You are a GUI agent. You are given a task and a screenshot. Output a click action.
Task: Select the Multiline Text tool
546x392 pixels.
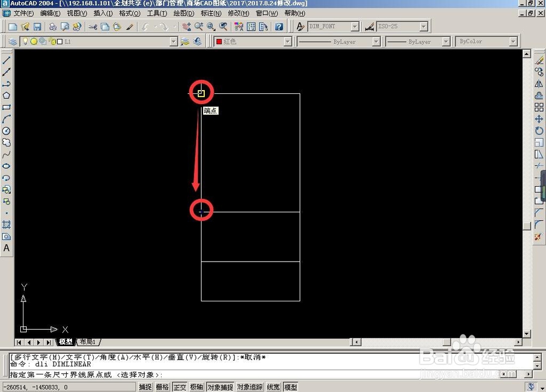point(6,248)
